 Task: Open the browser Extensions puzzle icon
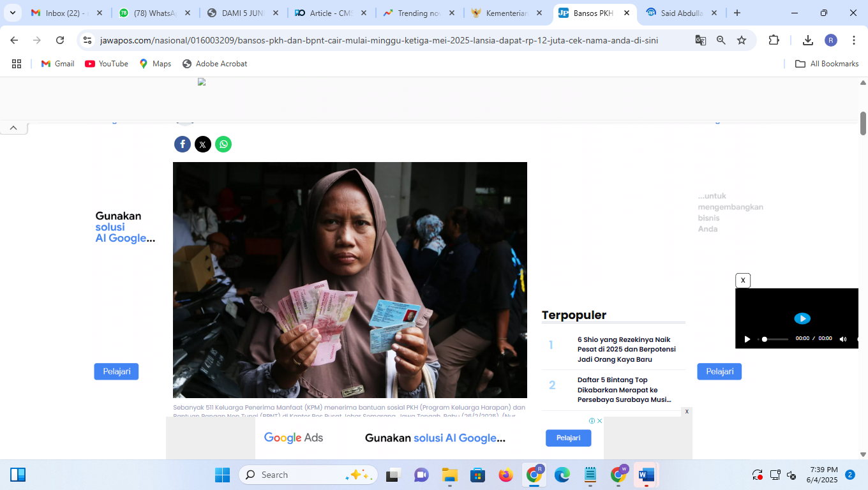coord(774,40)
